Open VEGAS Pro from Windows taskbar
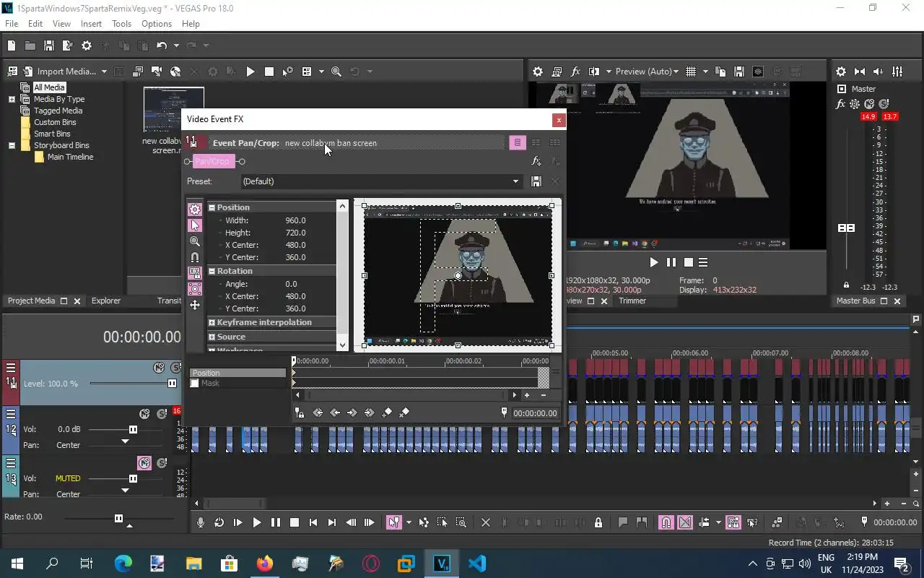 [x=442, y=564]
